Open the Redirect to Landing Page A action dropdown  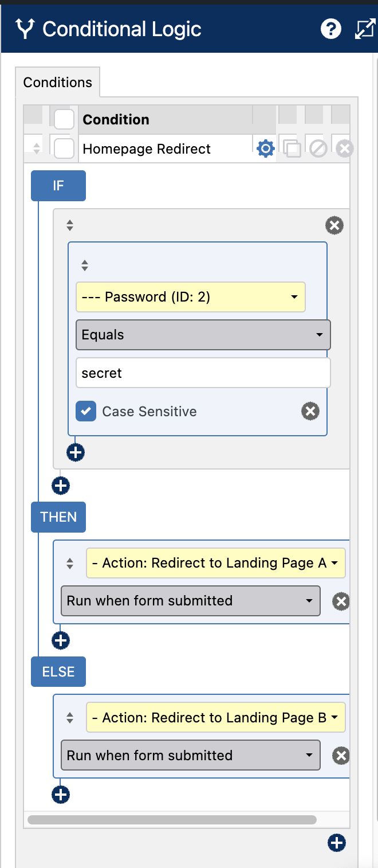tap(215, 563)
